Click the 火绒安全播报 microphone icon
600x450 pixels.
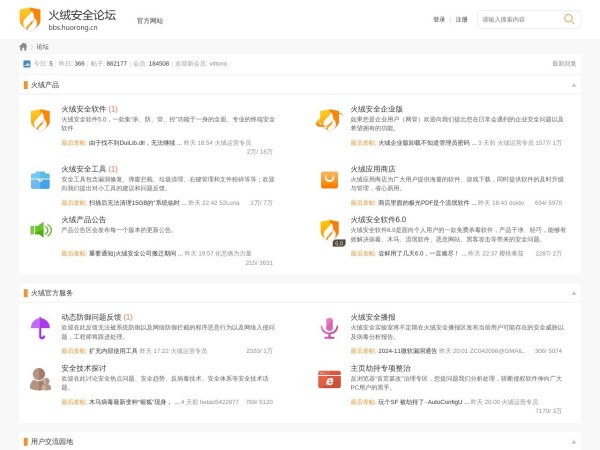tap(329, 328)
